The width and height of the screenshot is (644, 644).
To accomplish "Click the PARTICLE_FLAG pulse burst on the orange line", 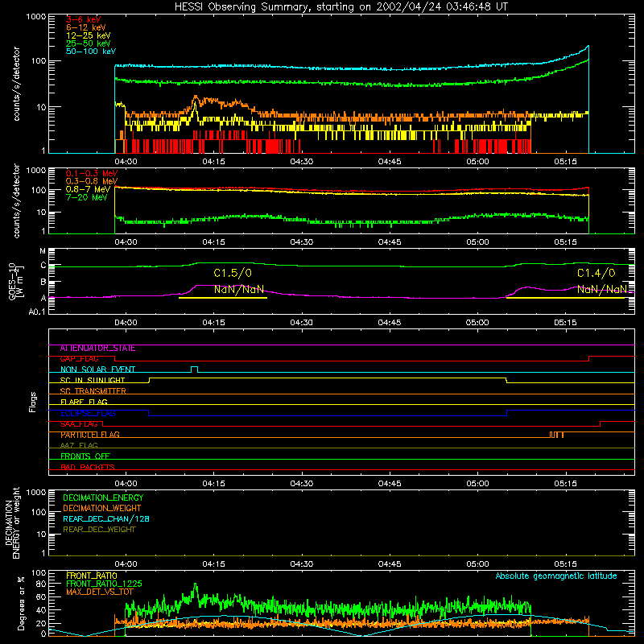I will click(x=556, y=435).
